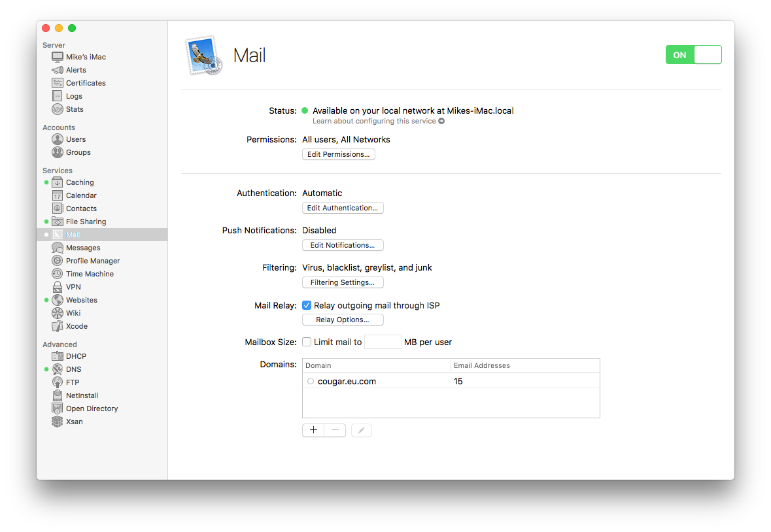
Task: Click the Disabled push notifications value
Action: tap(319, 231)
